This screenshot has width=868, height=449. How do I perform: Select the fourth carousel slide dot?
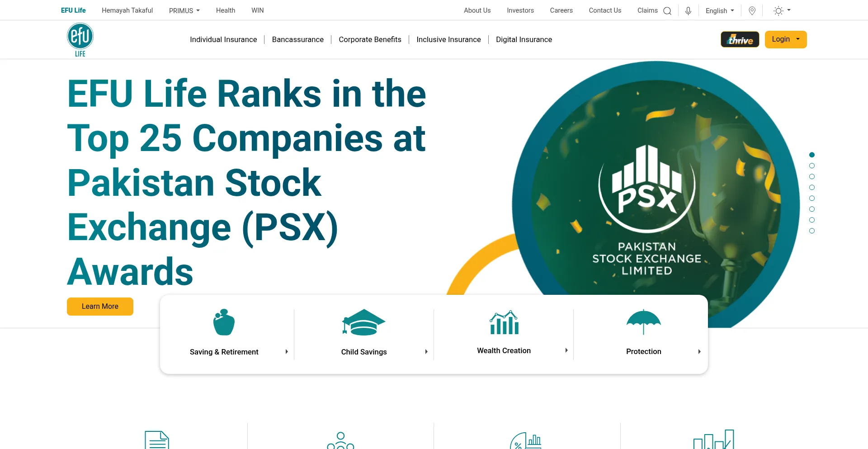click(812, 188)
